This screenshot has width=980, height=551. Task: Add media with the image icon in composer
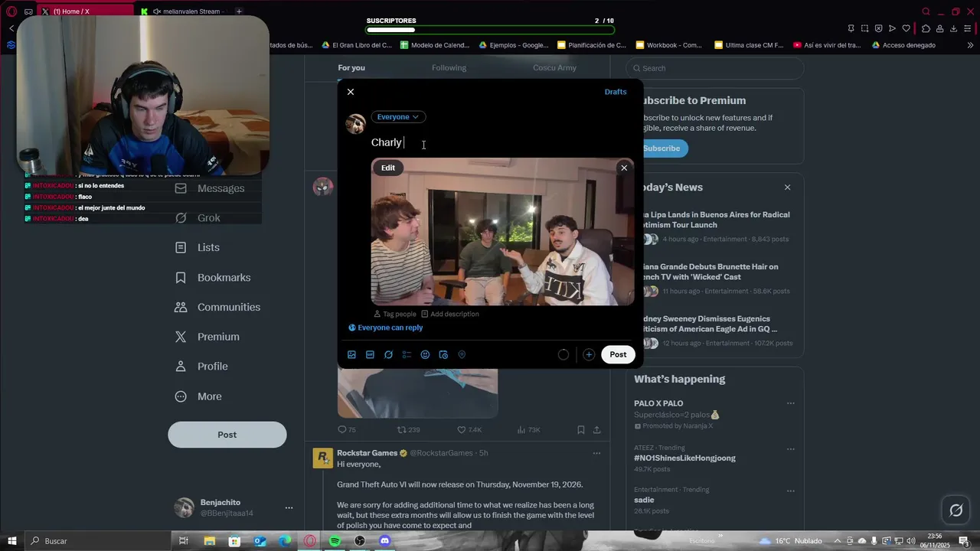click(x=351, y=355)
